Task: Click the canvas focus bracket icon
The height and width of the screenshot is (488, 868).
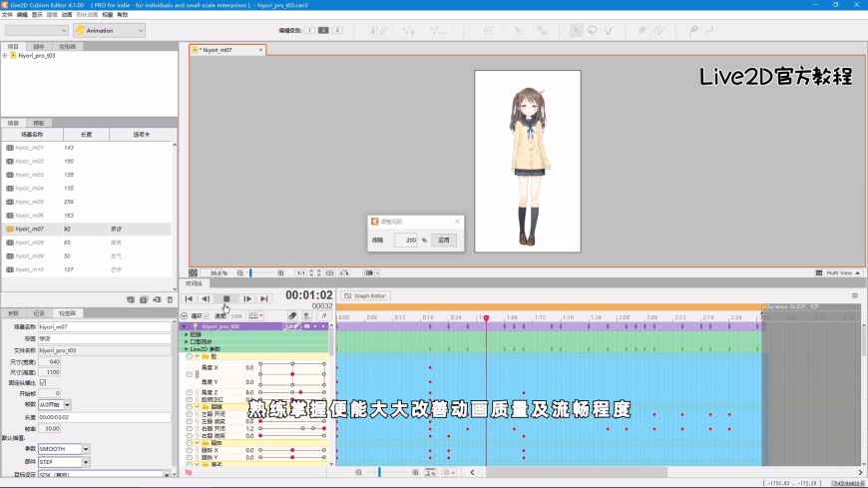Action: click(x=315, y=273)
